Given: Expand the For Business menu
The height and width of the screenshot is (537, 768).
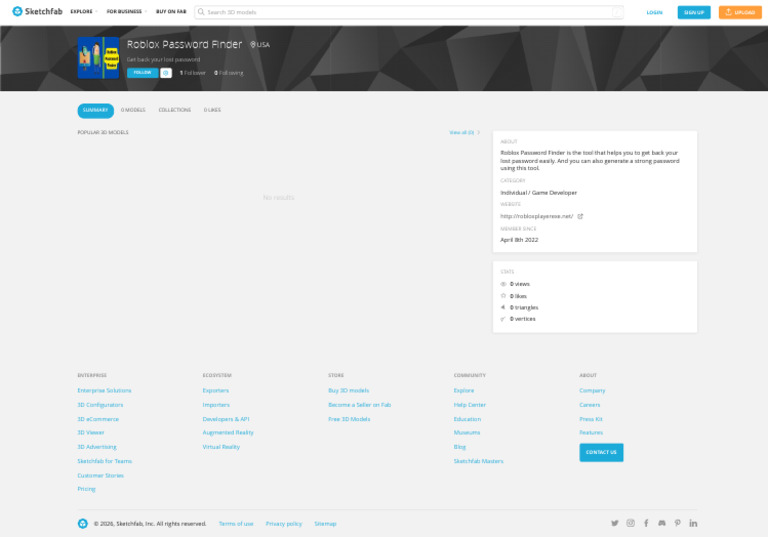Looking at the screenshot, I should (126, 12).
